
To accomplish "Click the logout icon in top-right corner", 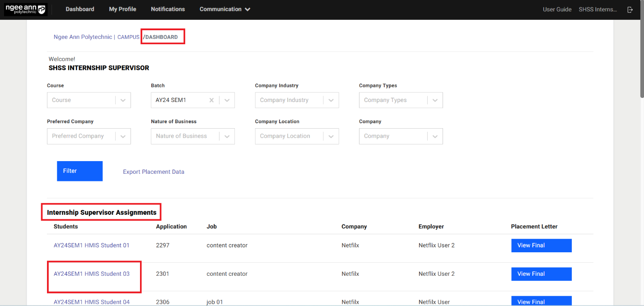I will pos(630,9).
